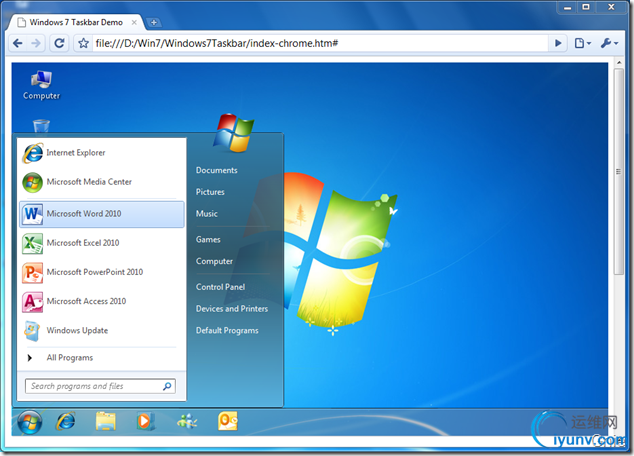Open Internet Explorer from the taskbar
Viewport: 634px width, 456px height.
(66, 421)
